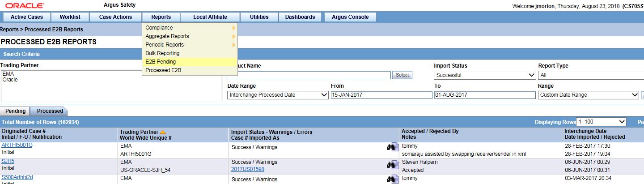
Task: Click note 'somaraju assisted by swapping receiver/sender in xml'
Action: click(x=464, y=154)
